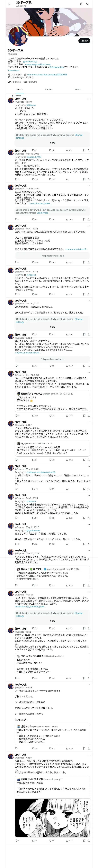Reveal sensitive media with View on pinned post

coord(52,142)
